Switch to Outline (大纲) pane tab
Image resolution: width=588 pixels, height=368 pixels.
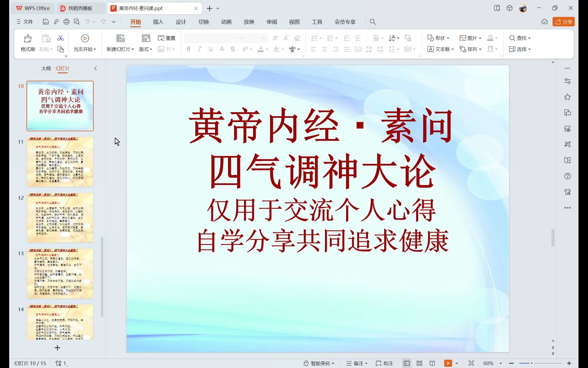tap(46, 68)
